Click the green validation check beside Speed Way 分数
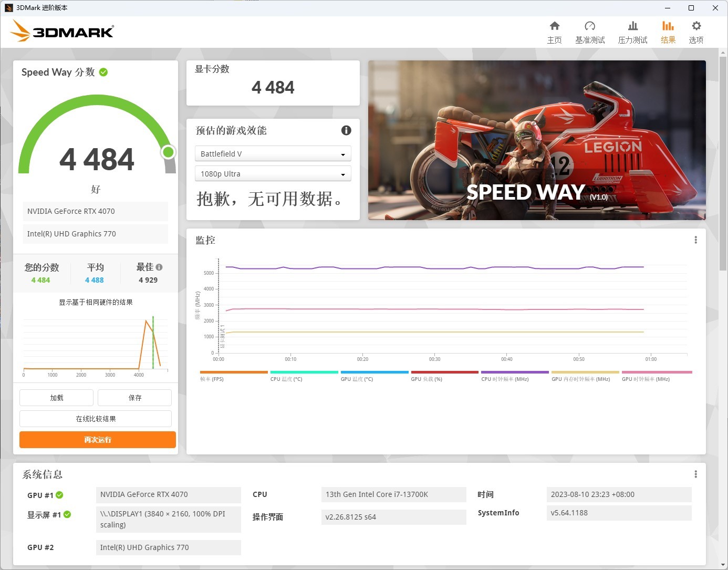The height and width of the screenshot is (570, 728). [x=103, y=72]
